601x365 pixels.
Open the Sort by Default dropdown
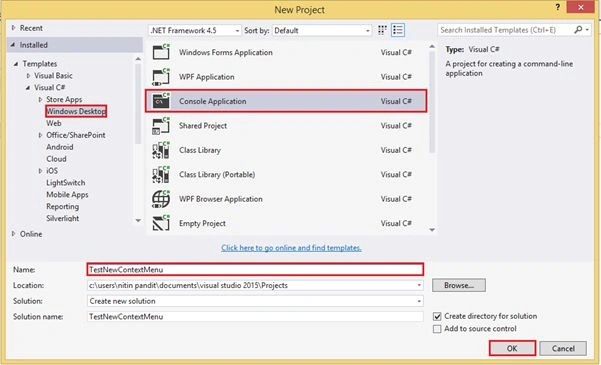coord(322,30)
